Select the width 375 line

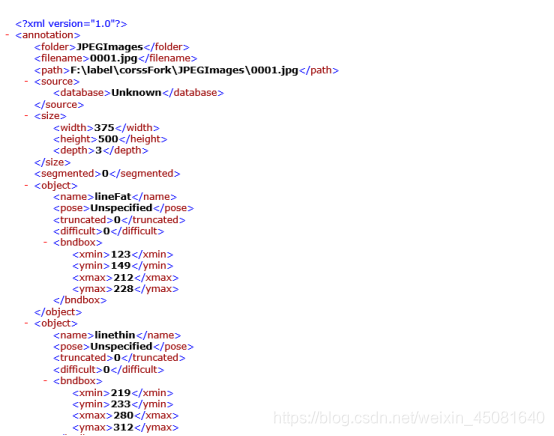[x=106, y=128]
